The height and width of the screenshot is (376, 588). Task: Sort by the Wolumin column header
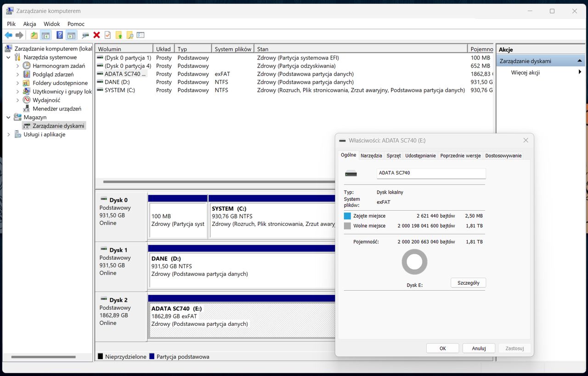pos(124,49)
